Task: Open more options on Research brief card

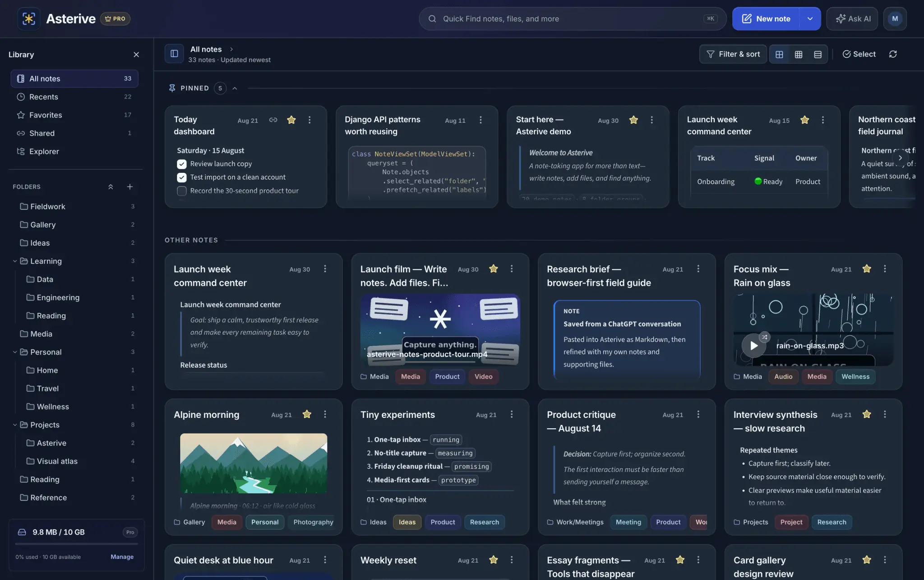Action: point(698,269)
